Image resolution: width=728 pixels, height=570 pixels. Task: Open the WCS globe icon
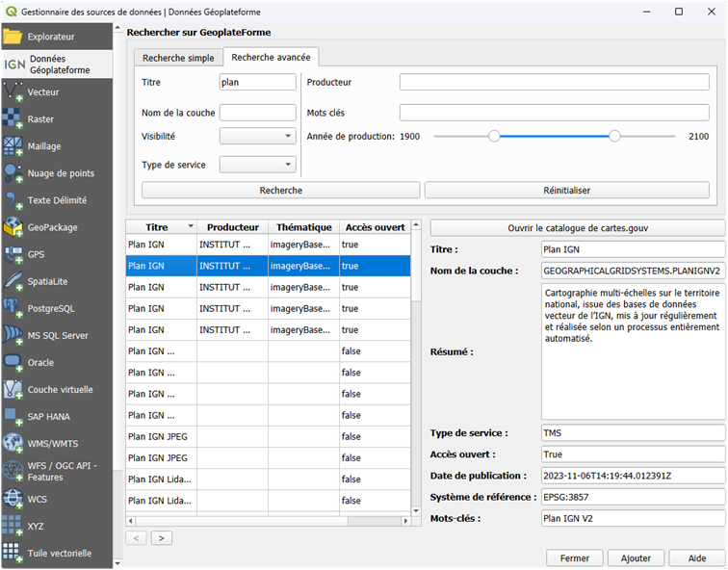(13, 499)
